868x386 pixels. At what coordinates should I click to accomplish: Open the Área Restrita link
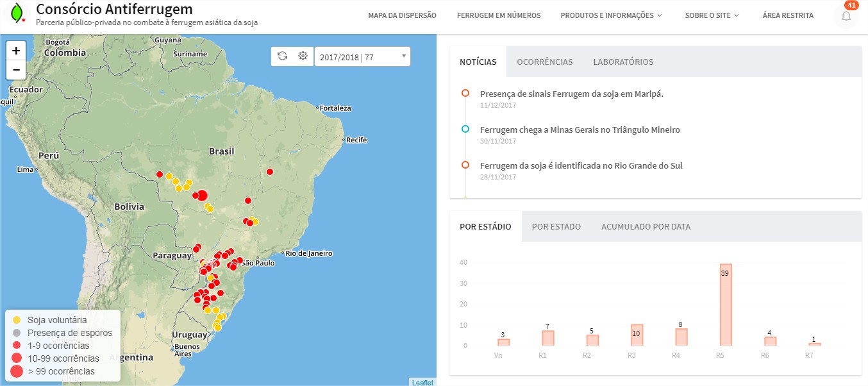[788, 15]
